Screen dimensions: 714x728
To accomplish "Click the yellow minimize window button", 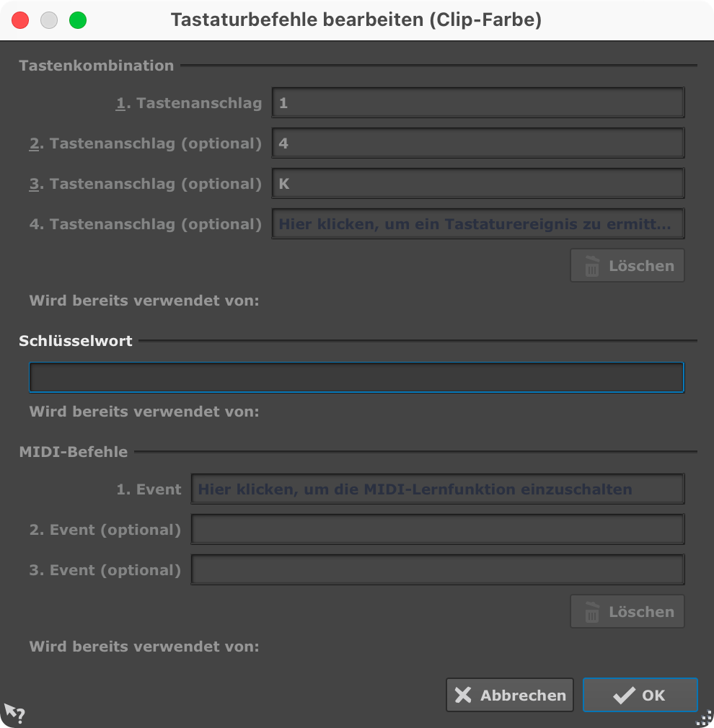I will [49, 20].
